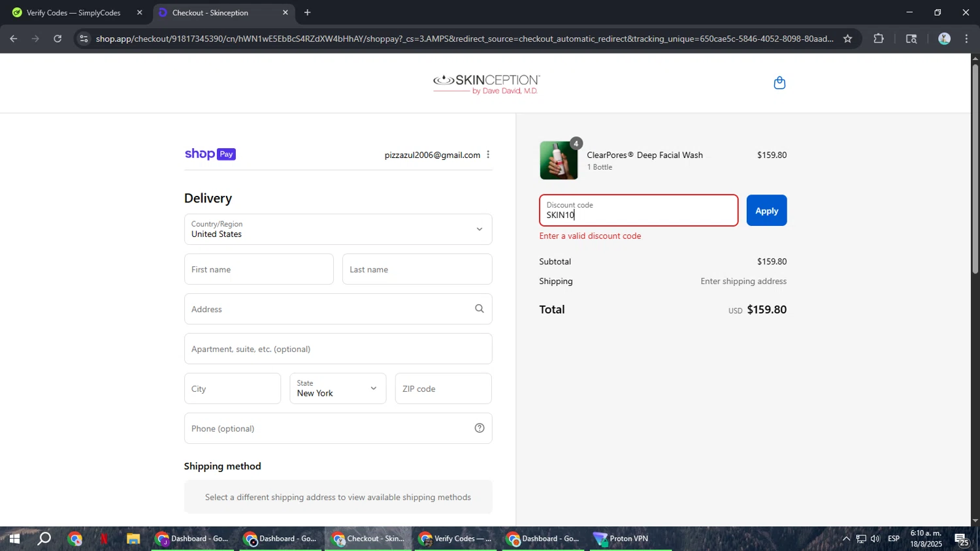Screen dimensions: 980x551
Task: Show hidden system tray icons
Action: [x=846, y=539]
